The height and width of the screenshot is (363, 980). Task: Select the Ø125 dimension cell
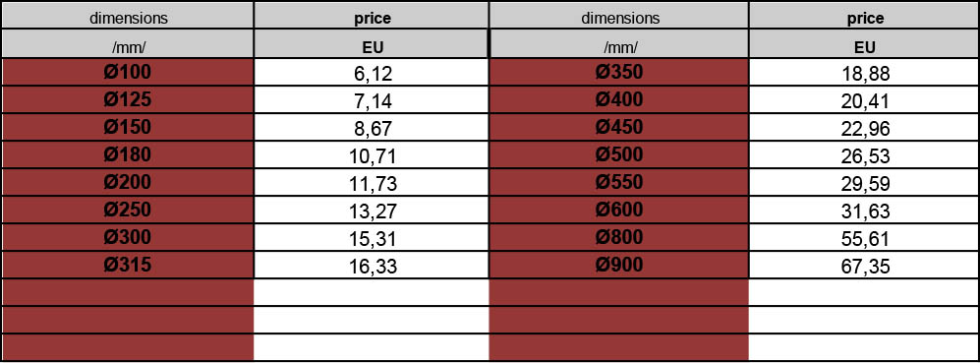[128, 99]
